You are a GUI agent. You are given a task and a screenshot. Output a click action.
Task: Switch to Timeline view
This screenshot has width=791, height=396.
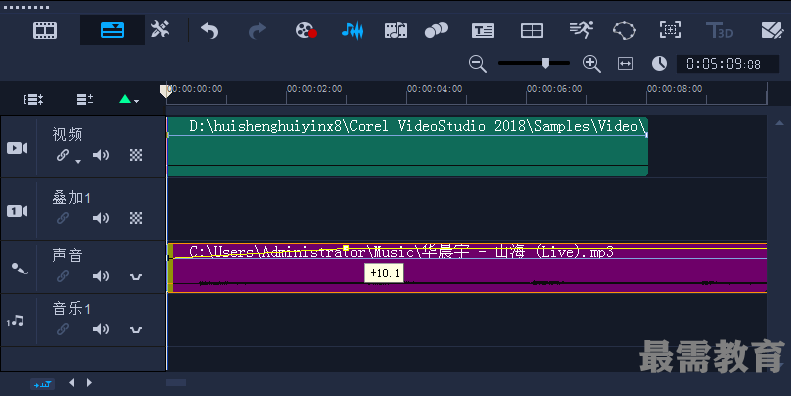[x=112, y=30]
